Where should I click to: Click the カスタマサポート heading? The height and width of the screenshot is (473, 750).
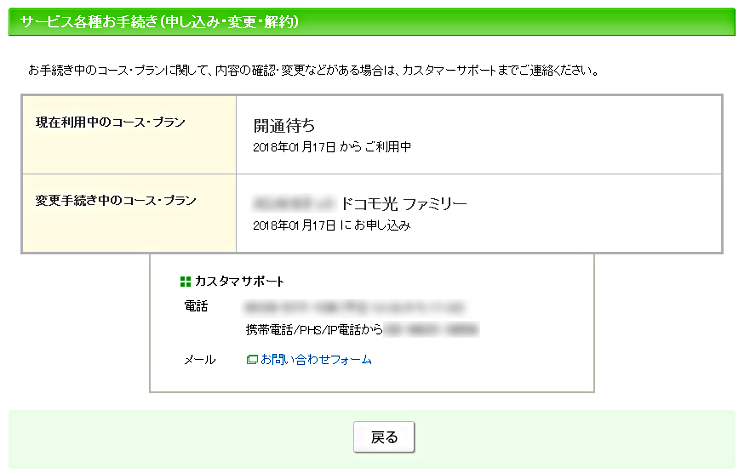pyautogui.click(x=239, y=281)
